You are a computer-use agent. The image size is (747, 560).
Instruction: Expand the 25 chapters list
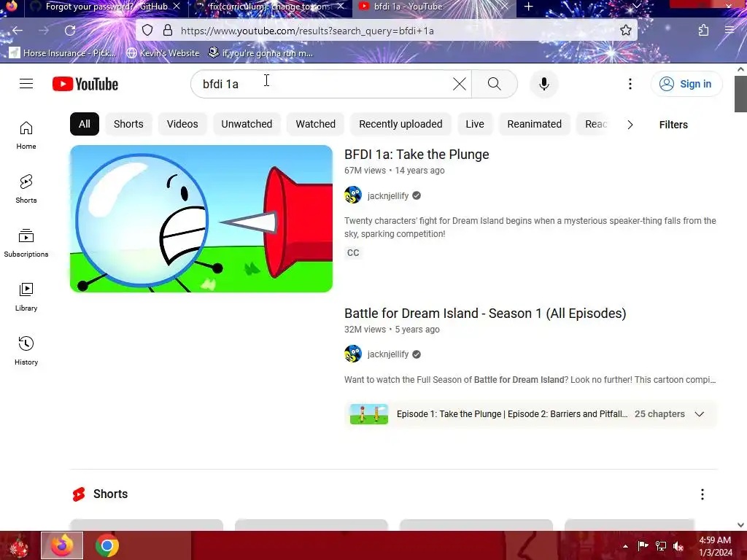pyautogui.click(x=699, y=414)
